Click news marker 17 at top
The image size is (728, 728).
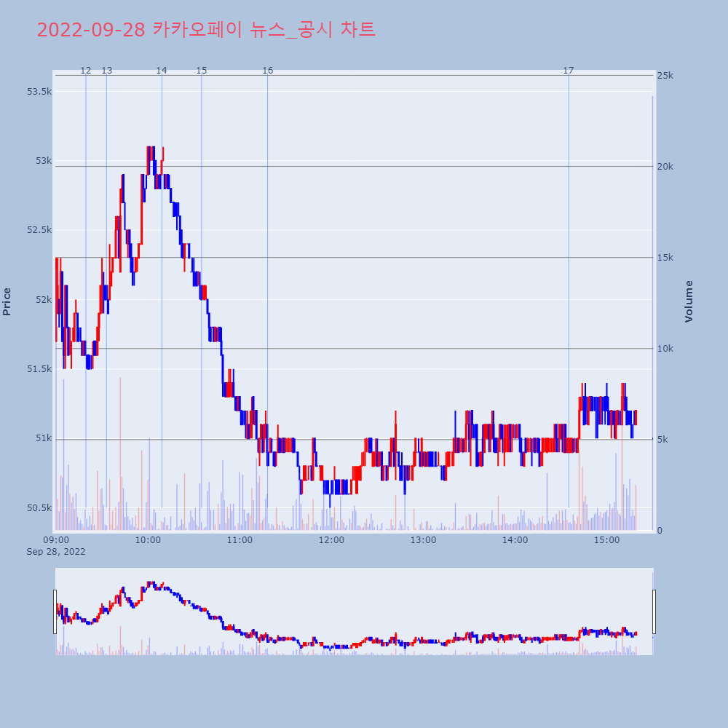(569, 71)
